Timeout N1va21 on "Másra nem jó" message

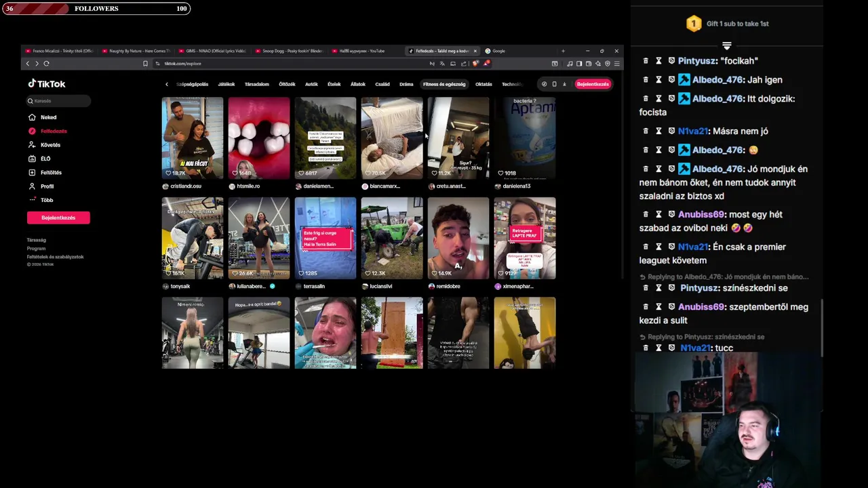point(658,131)
